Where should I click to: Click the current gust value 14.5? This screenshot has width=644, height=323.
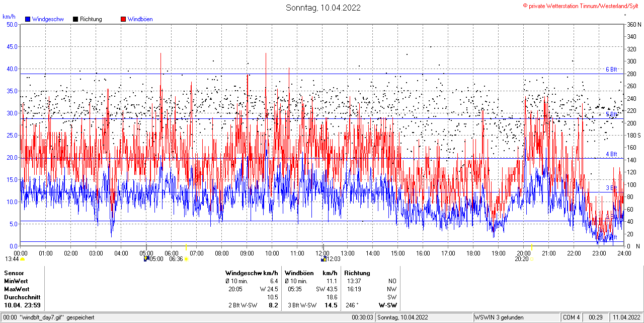point(331,305)
